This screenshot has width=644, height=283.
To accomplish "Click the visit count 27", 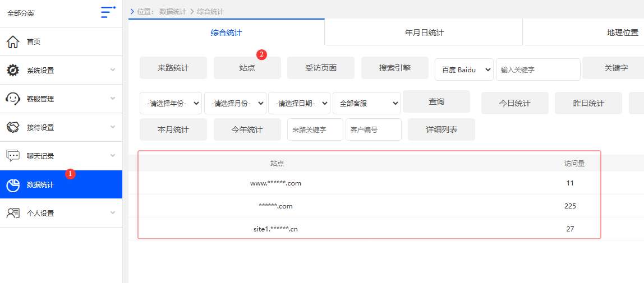I will [570, 229].
